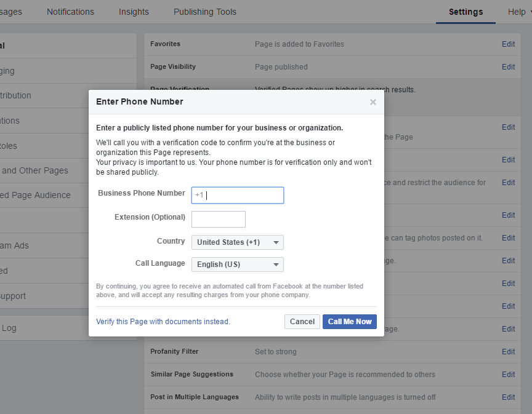The height and width of the screenshot is (414, 532).
Task: Select the Settings tab
Action: (x=466, y=12)
